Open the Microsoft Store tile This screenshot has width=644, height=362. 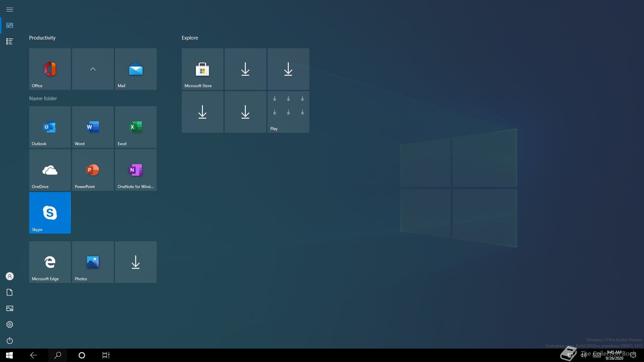(x=202, y=69)
